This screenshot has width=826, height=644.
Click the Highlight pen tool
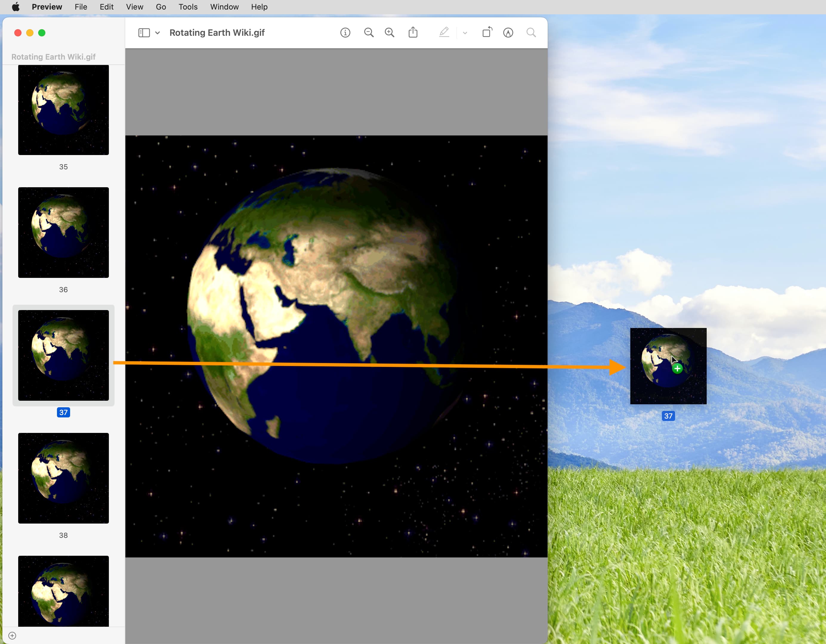point(444,32)
